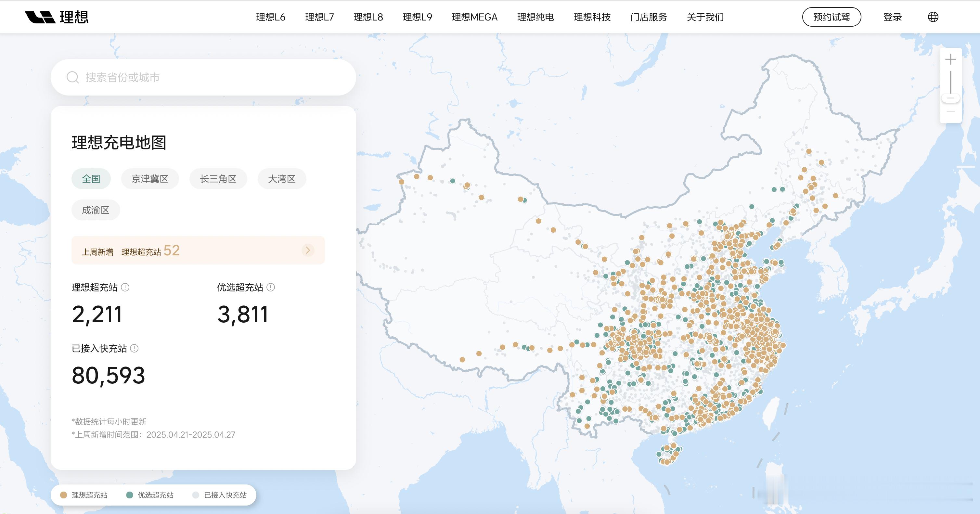980x514 pixels.
Task: Select the 京津冀区 region filter
Action: [150, 179]
